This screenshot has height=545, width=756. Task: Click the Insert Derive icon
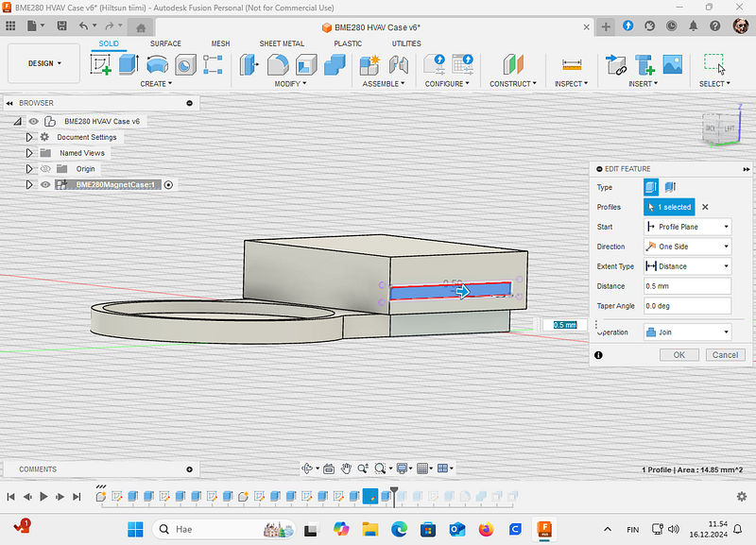(x=616, y=64)
